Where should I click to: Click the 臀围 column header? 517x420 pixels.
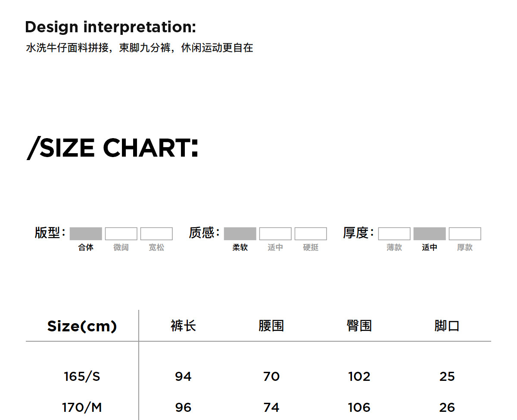coord(359,326)
